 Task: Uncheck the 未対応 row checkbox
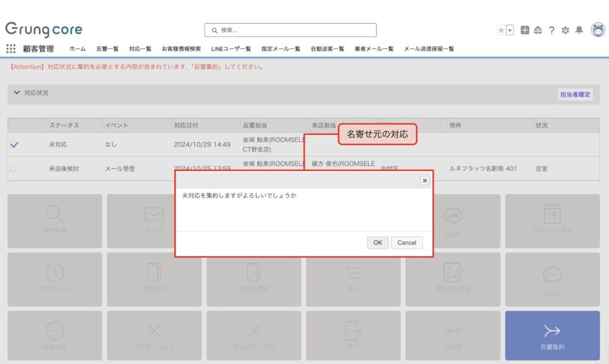14,144
